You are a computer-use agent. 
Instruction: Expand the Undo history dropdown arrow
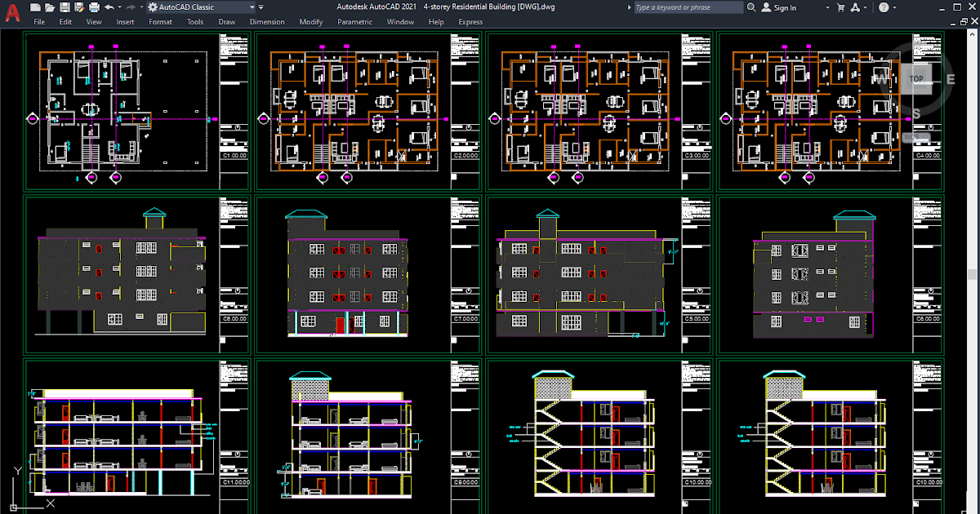pyautogui.click(x=119, y=7)
